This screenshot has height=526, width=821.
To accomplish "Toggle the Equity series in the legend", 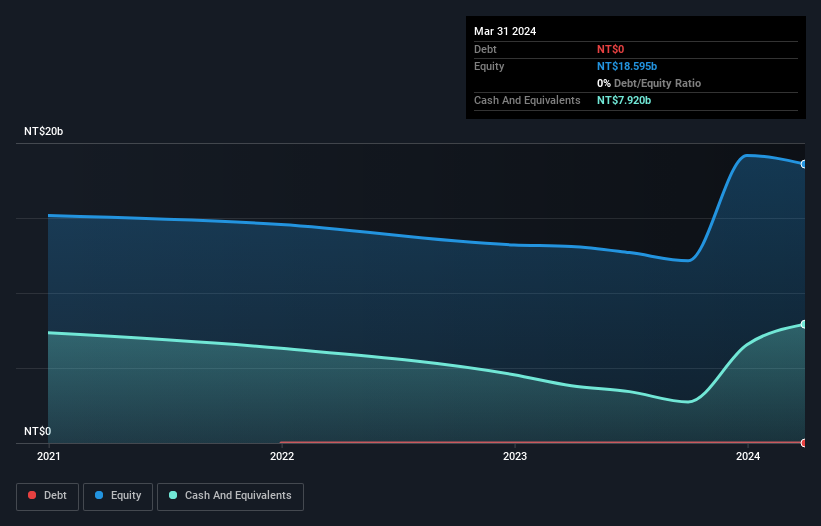I will 118,496.
